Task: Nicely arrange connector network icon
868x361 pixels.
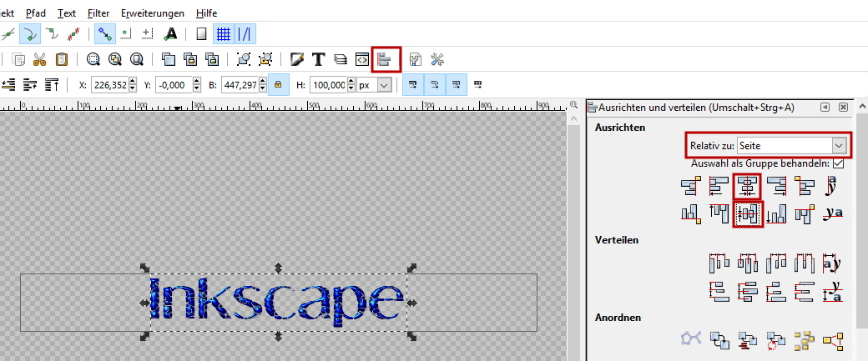Action: click(691, 338)
